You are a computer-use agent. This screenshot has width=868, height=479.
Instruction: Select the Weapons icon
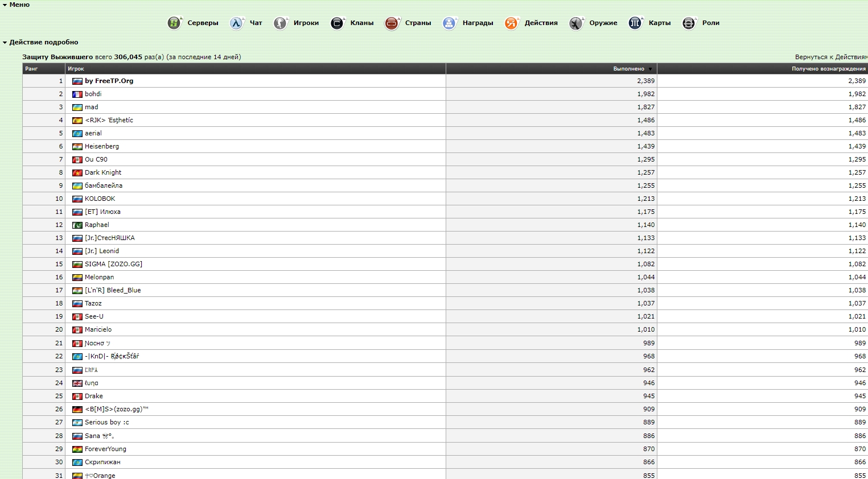[577, 23]
